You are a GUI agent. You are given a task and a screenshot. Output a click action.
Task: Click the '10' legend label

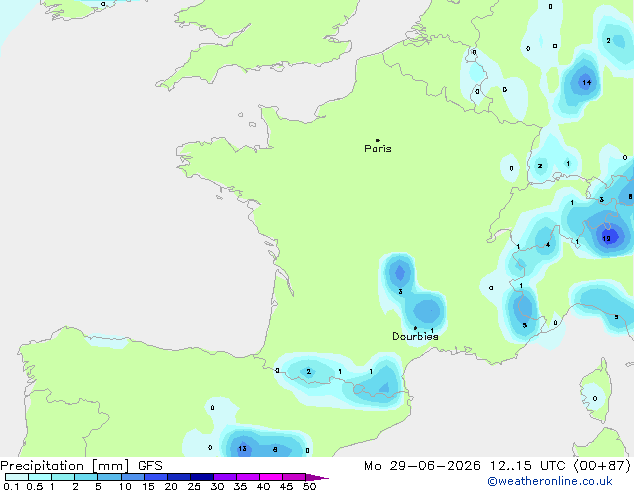click(x=125, y=486)
